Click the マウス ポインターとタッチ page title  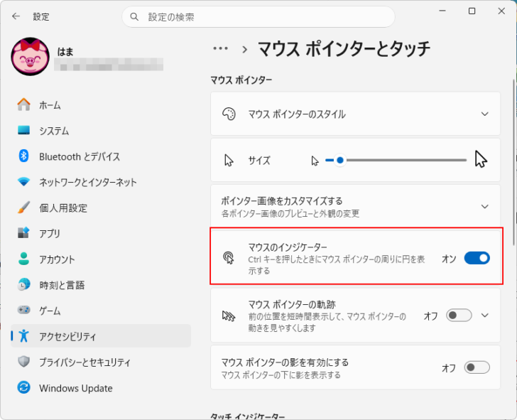click(344, 49)
